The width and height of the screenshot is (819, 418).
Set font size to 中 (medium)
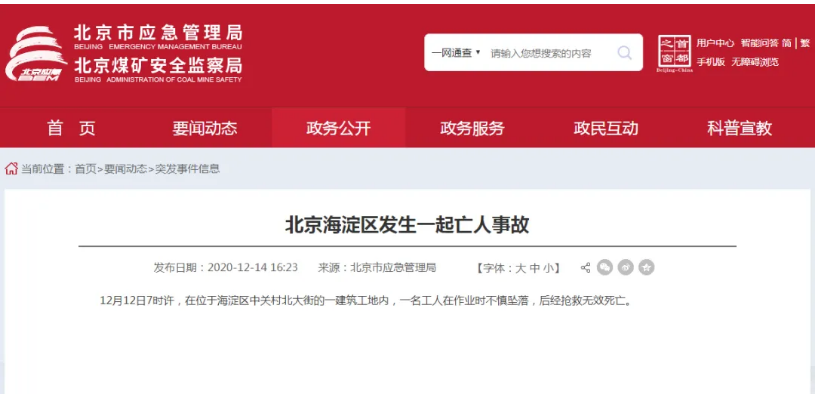tap(536, 268)
